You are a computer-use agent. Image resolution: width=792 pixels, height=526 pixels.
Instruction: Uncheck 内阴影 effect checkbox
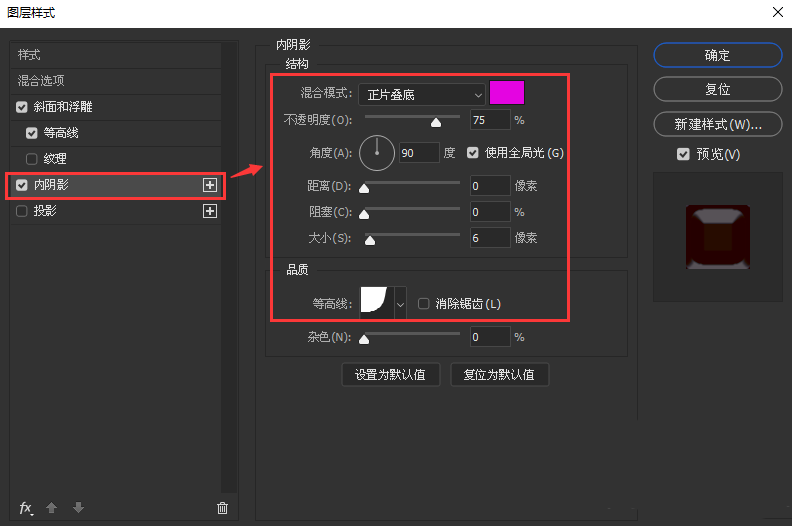(x=22, y=185)
